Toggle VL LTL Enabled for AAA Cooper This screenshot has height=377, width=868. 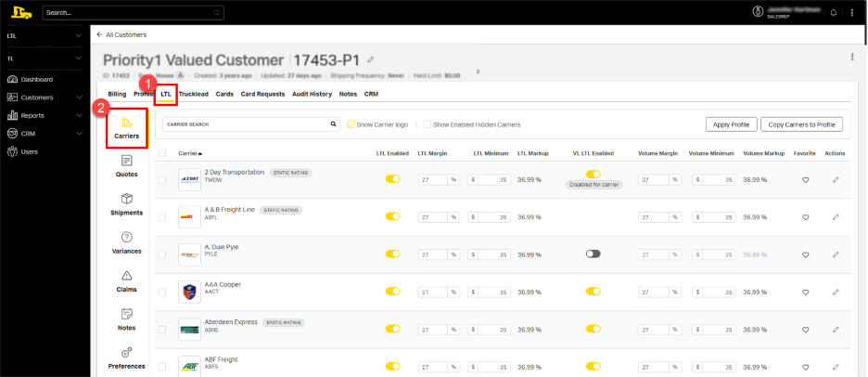coord(593,291)
